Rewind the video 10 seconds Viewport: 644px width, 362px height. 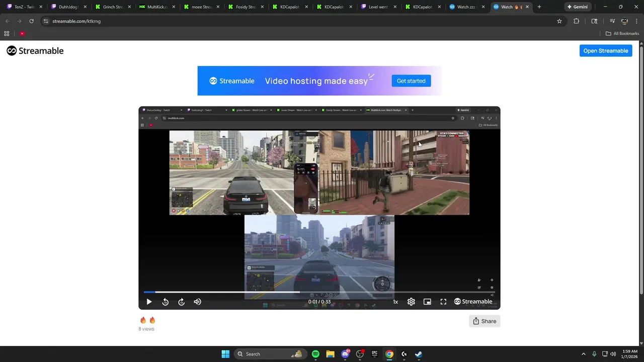[165, 302]
